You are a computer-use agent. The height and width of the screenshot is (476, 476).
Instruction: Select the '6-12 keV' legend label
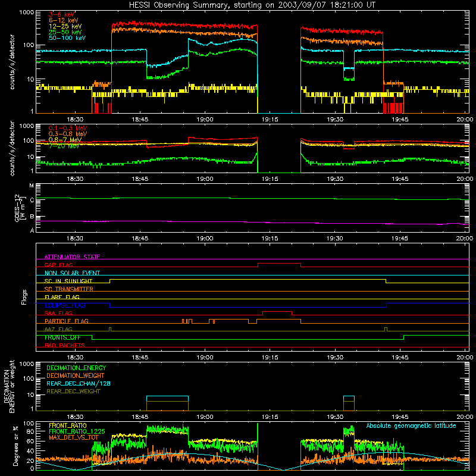click(x=64, y=20)
